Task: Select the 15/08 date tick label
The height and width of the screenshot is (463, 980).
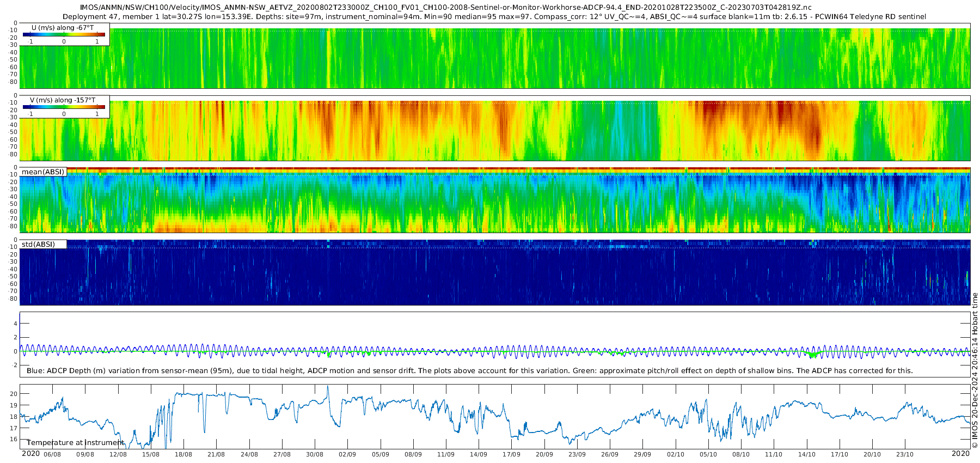Action: [151, 454]
